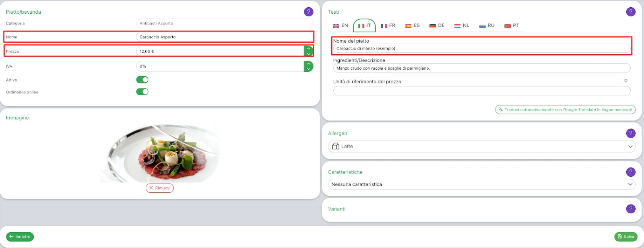
Task: Open help for Piatto/bevanda panel
Action: pyautogui.click(x=308, y=12)
